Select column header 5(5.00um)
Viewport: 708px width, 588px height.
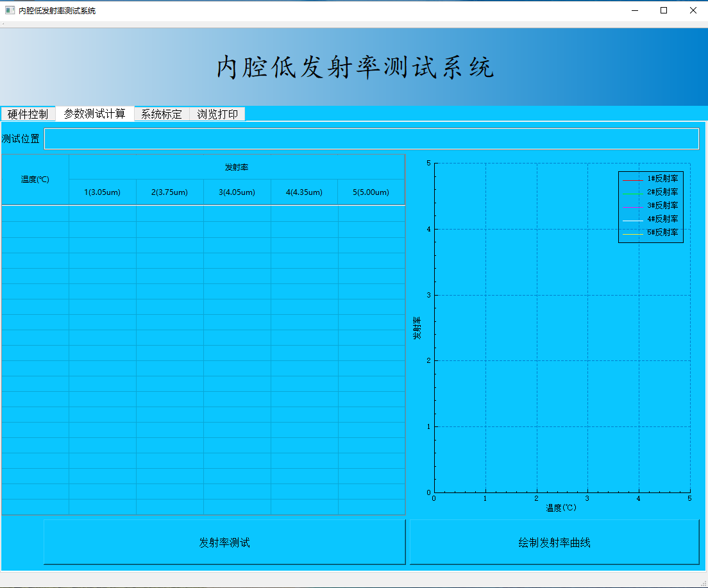pos(371,192)
